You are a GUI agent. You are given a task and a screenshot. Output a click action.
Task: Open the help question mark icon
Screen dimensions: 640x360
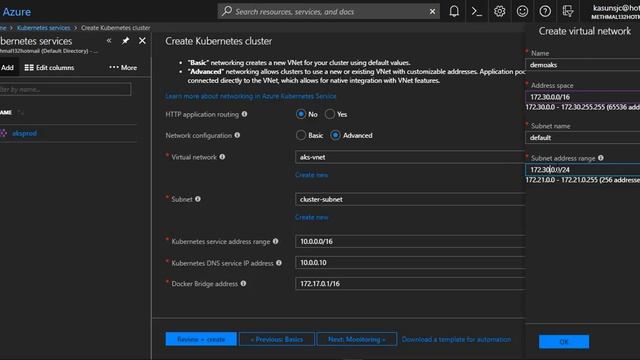(545, 11)
